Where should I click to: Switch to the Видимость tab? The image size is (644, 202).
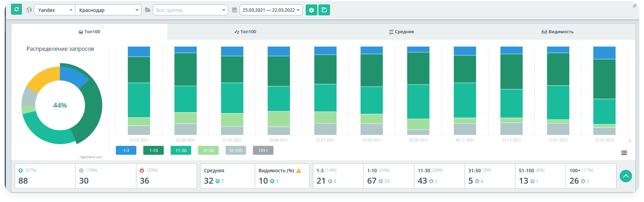557,32
